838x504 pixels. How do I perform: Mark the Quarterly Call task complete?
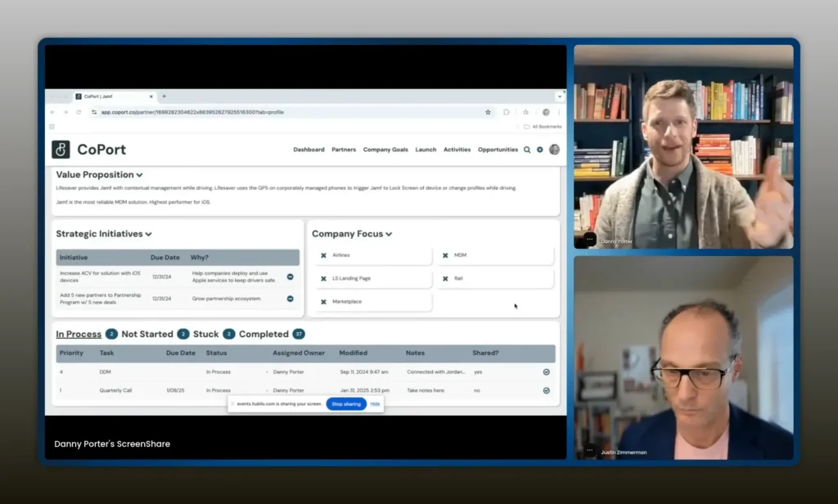point(546,390)
